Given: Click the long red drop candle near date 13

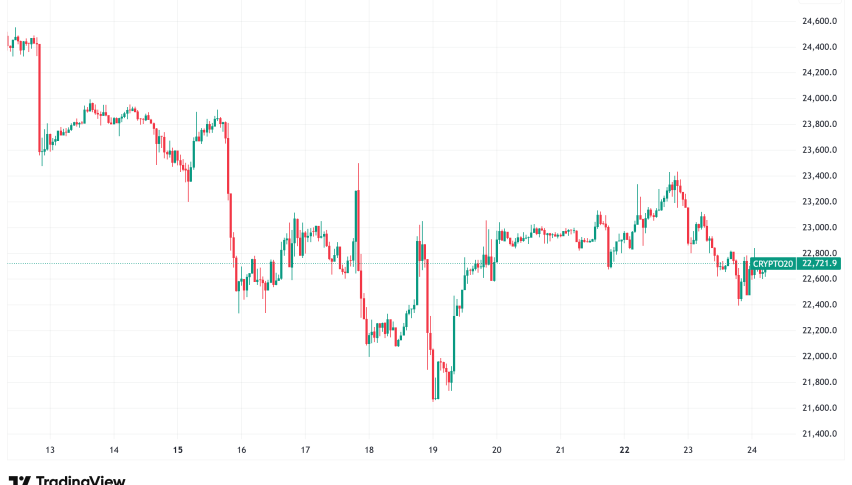Looking at the screenshot, I should [40, 98].
